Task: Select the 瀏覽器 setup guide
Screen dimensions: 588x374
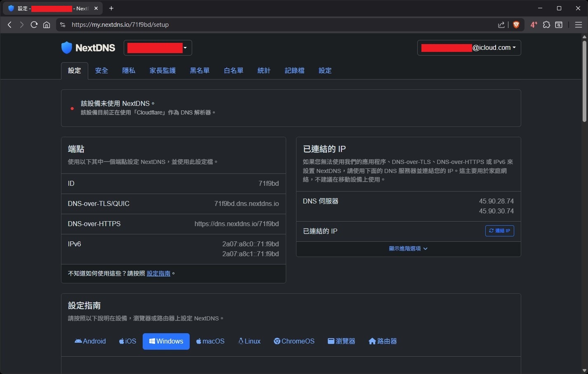Action: pos(341,341)
